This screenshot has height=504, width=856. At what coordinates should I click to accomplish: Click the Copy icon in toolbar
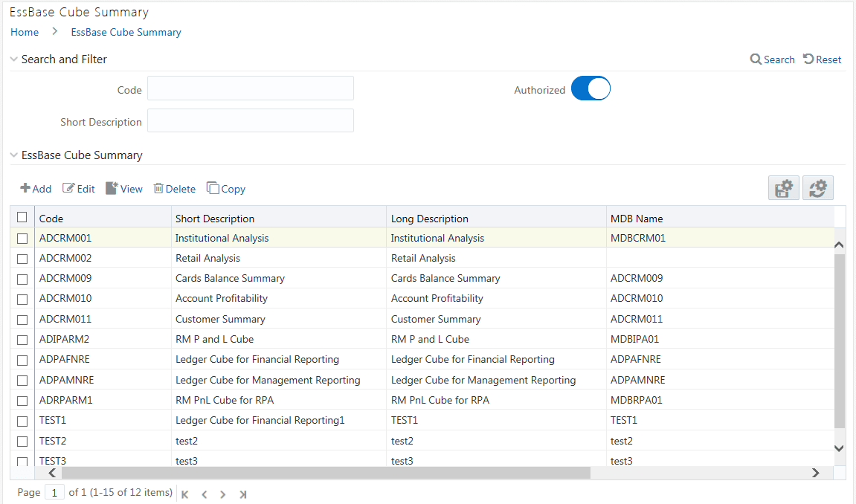213,189
